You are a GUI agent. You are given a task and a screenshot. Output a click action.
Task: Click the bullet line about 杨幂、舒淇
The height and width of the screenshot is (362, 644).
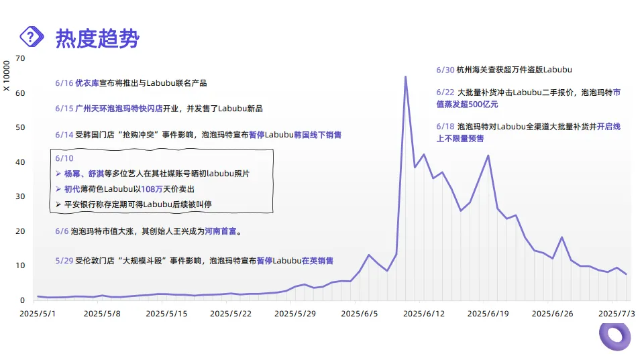(x=152, y=174)
